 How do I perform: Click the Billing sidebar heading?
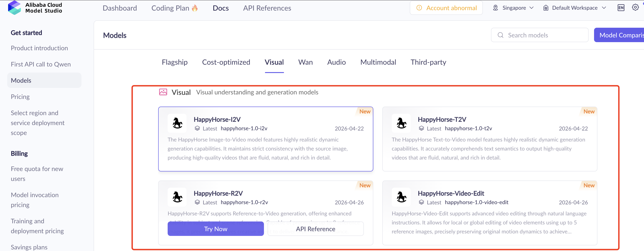(x=19, y=153)
